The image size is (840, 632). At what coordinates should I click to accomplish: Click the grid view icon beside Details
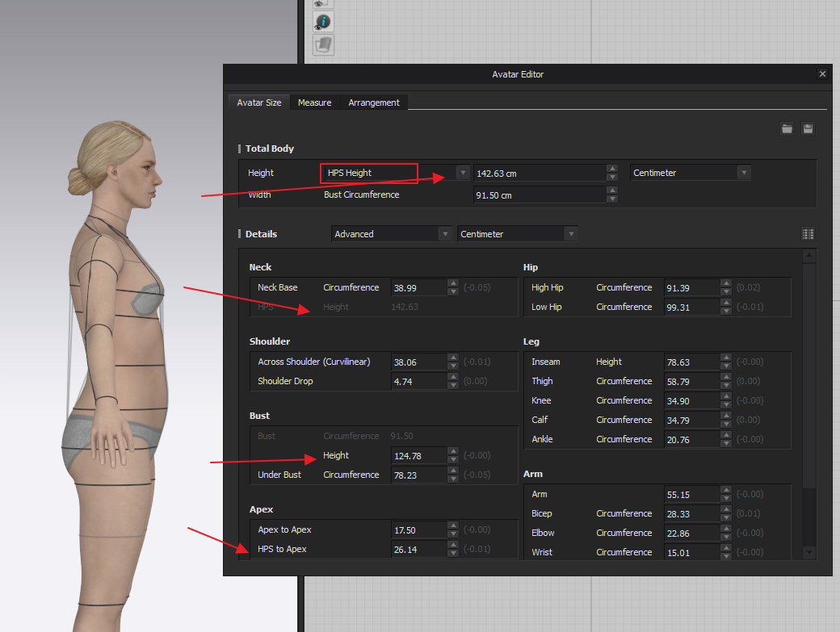[x=808, y=234]
